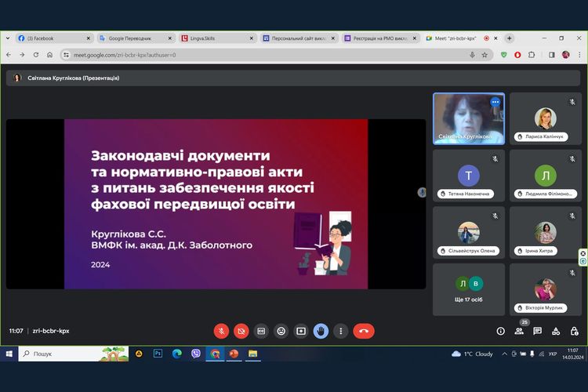Open the Chrome three-dot menu
The image size is (588, 392).
click(x=578, y=55)
